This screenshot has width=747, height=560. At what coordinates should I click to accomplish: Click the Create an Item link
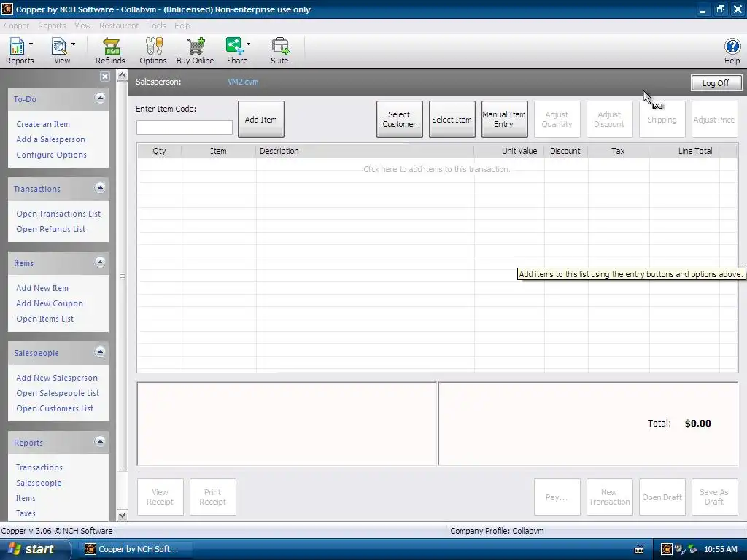(43, 124)
